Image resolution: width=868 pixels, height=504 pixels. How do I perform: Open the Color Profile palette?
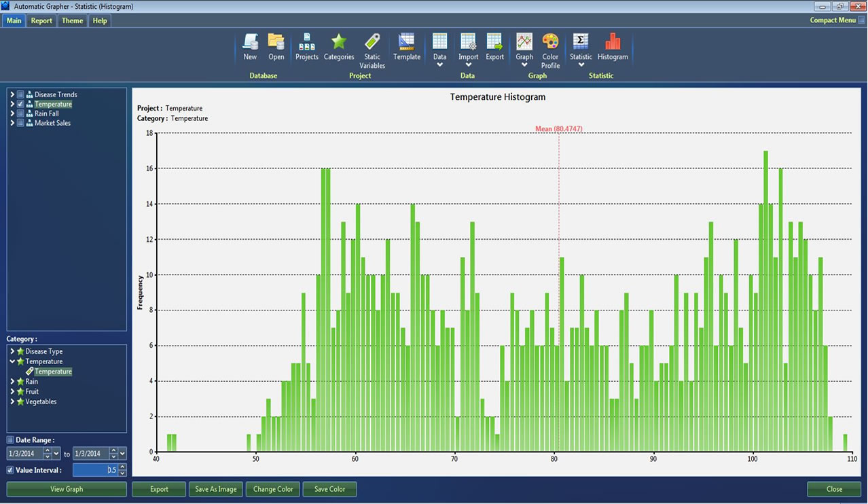coord(550,41)
